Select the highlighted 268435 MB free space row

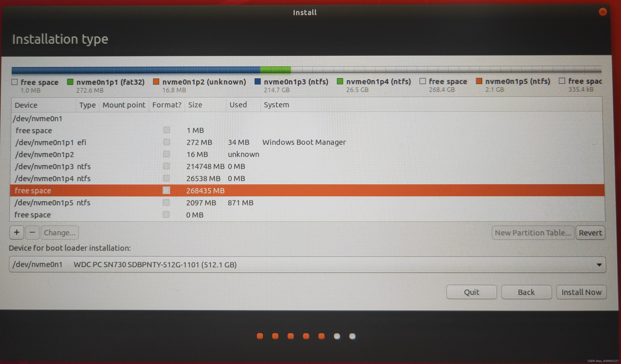[x=307, y=190]
